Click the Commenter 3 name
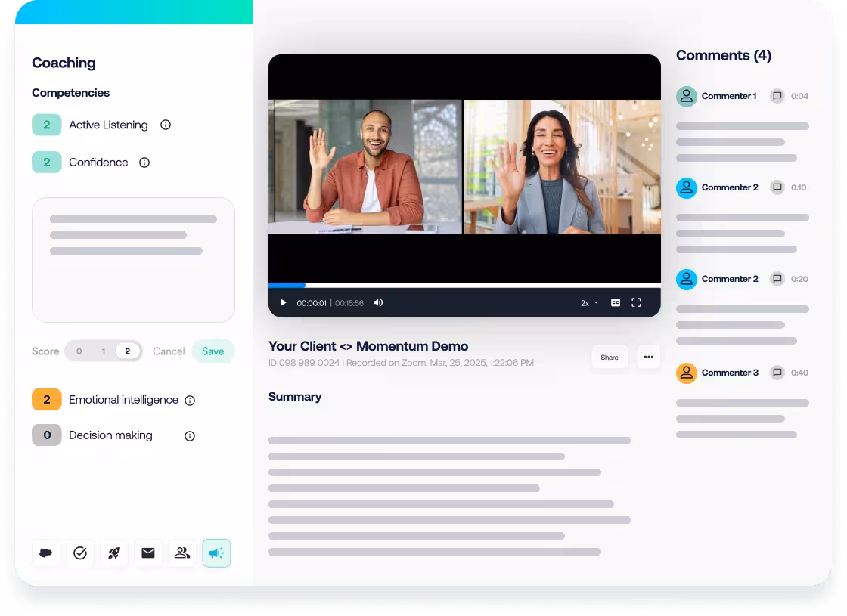Viewport: 847px width, 616px height. 730,373
